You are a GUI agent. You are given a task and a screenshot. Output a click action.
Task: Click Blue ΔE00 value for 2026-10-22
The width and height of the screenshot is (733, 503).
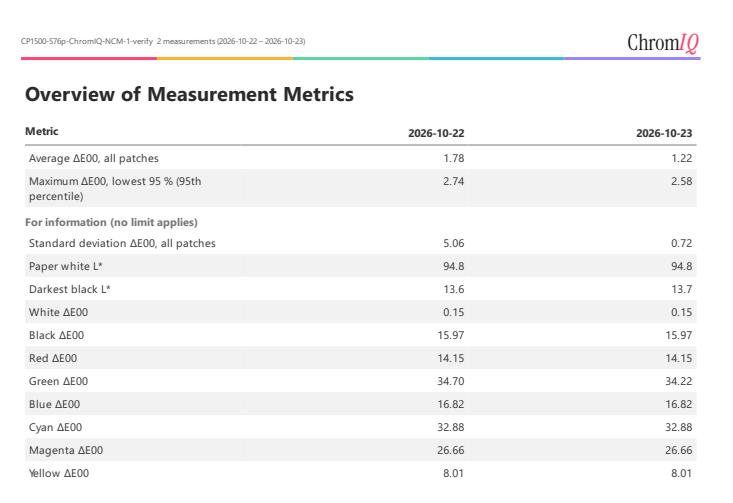pyautogui.click(x=451, y=404)
